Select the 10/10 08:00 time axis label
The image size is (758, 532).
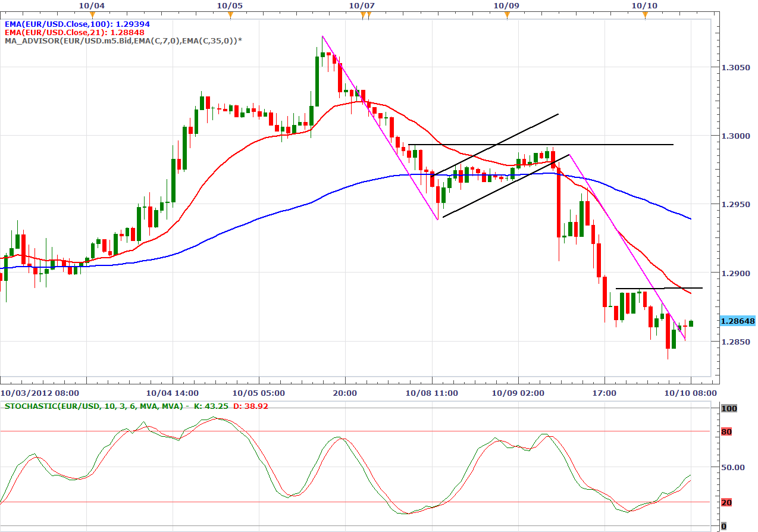[691, 393]
